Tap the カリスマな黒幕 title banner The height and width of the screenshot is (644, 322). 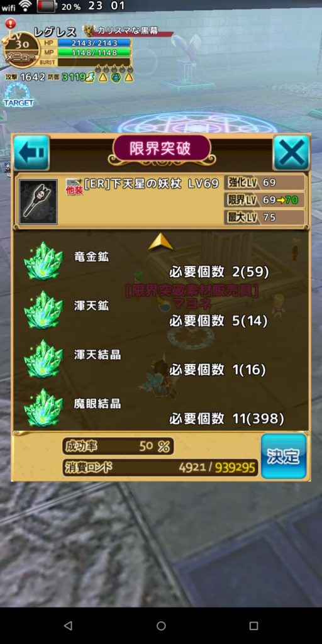[x=127, y=31]
